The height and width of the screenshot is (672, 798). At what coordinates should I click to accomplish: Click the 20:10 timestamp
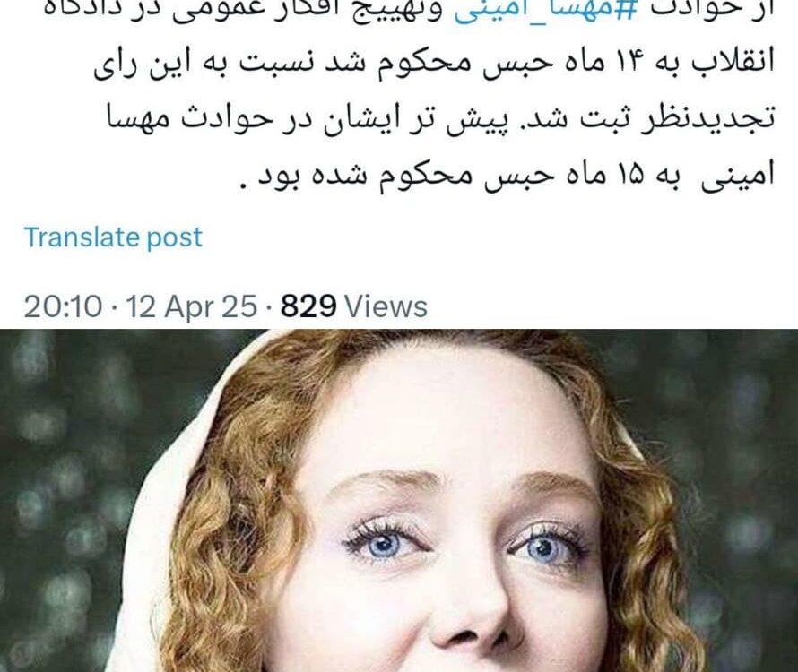coord(63,306)
